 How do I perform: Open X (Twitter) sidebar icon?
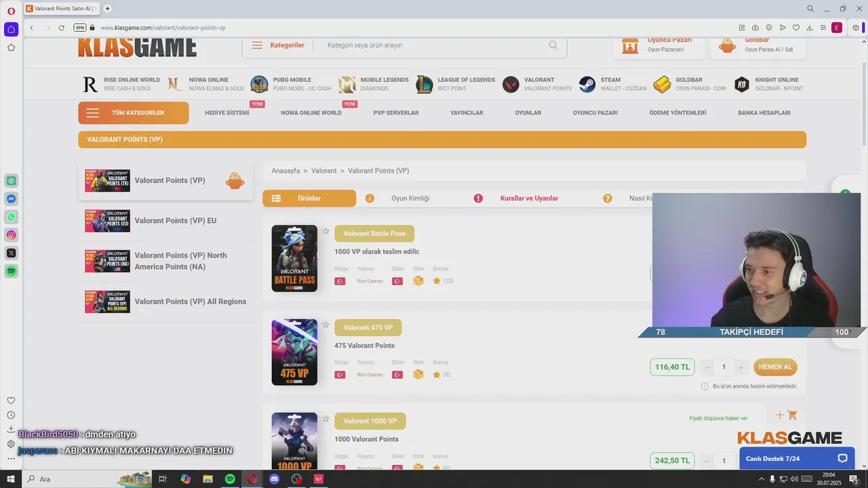pos(11,253)
